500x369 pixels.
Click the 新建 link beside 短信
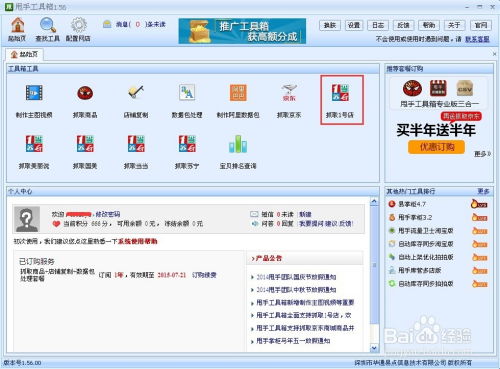pyautogui.click(x=305, y=214)
